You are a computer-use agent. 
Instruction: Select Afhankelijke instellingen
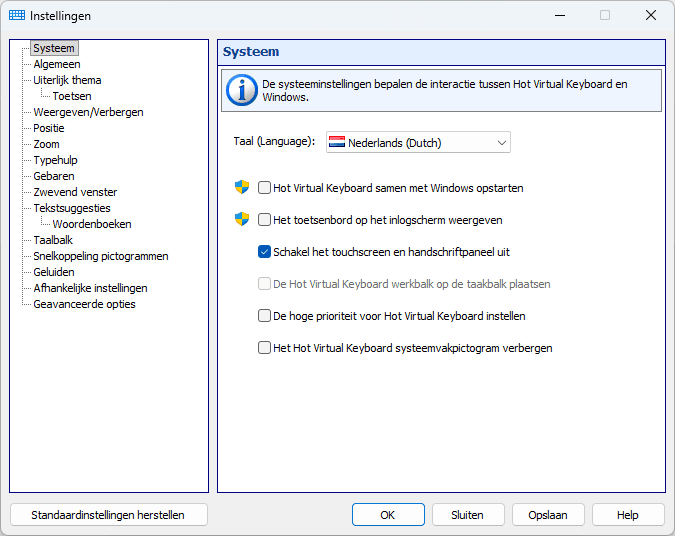(90, 288)
